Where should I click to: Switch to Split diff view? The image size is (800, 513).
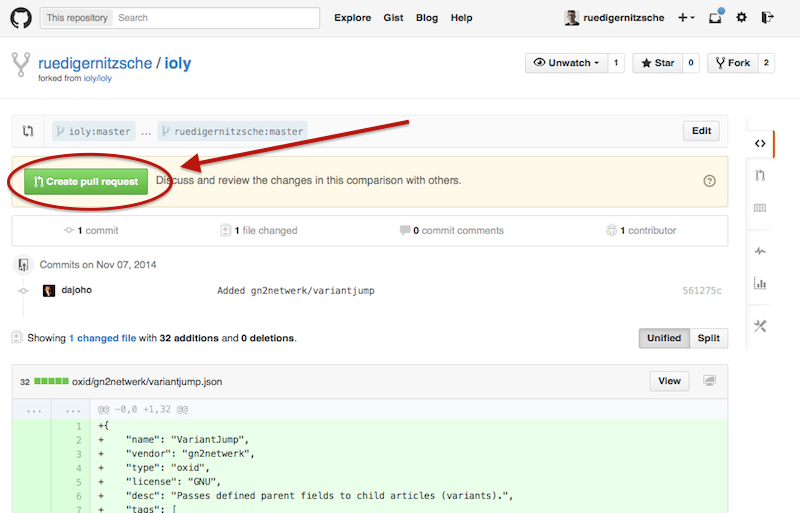pos(709,338)
